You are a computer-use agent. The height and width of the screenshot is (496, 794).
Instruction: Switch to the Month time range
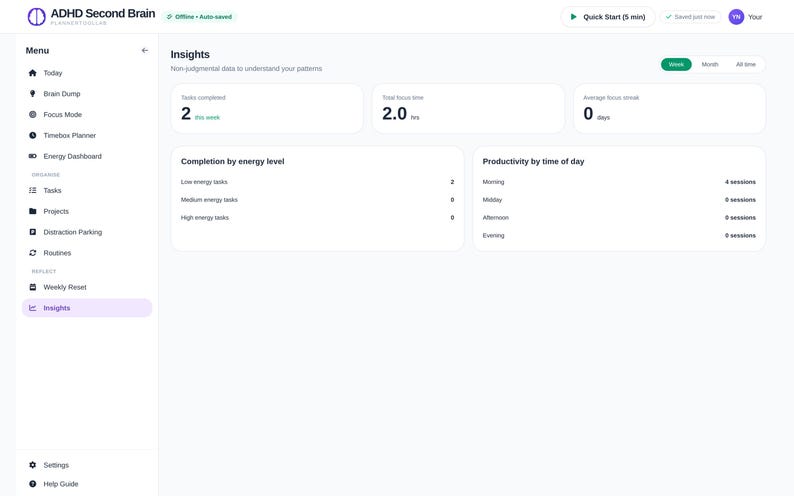(709, 64)
